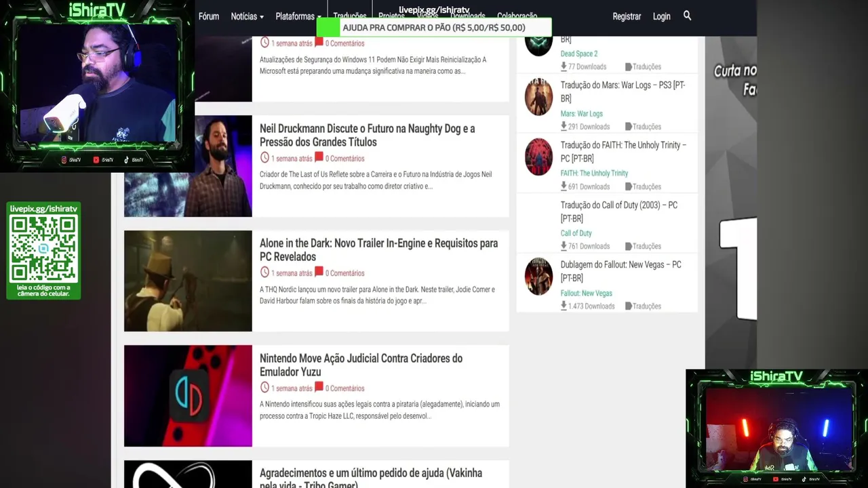
Task: Open the Neil Druckmann article thumbnail
Action: click(188, 166)
